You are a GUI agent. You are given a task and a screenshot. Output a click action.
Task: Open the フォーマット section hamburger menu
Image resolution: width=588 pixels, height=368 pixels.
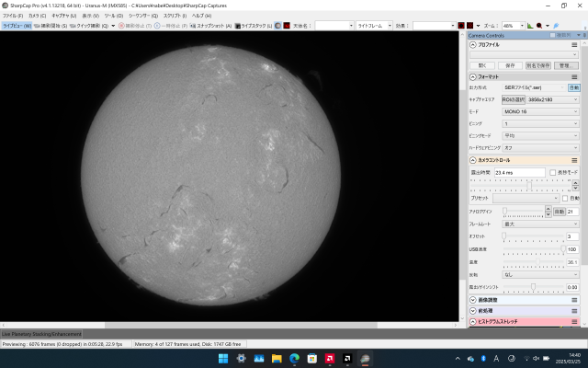pos(574,77)
